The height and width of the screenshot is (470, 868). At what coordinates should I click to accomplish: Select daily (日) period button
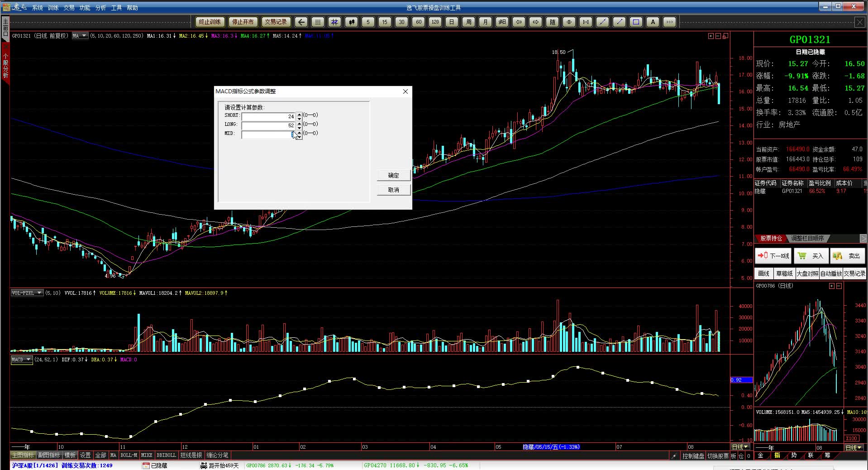(x=452, y=22)
